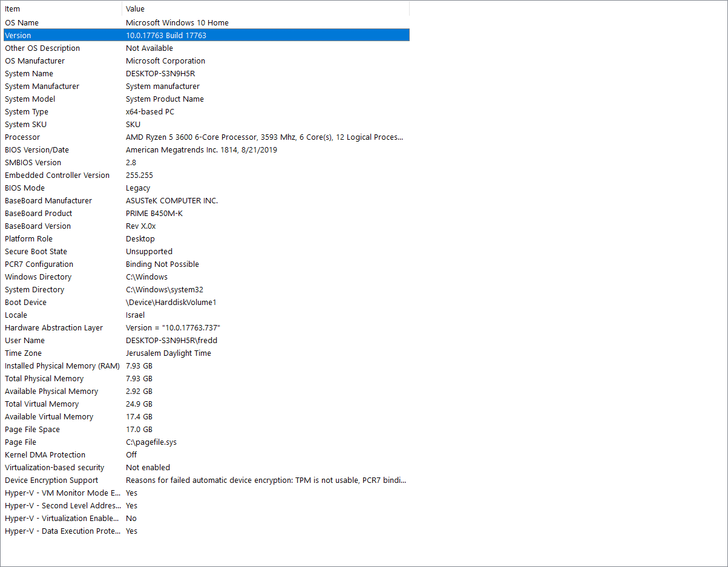Select Hyper-V Data Execution Protection row
Image resolution: width=728 pixels, height=567 pixels.
206,531
